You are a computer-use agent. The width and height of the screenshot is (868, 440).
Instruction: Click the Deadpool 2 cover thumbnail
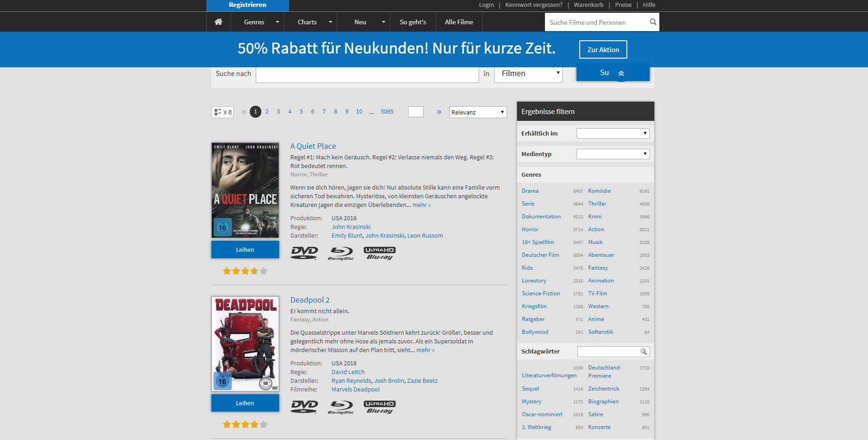click(x=245, y=344)
